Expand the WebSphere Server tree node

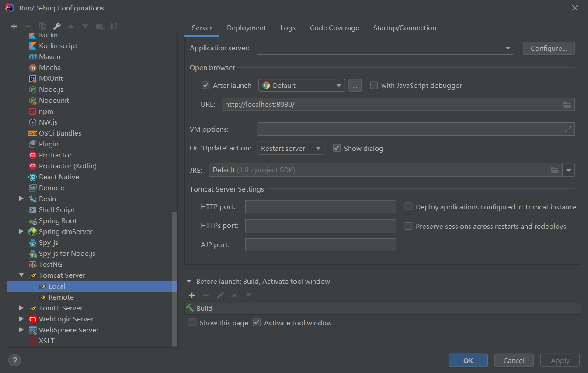[21, 330]
